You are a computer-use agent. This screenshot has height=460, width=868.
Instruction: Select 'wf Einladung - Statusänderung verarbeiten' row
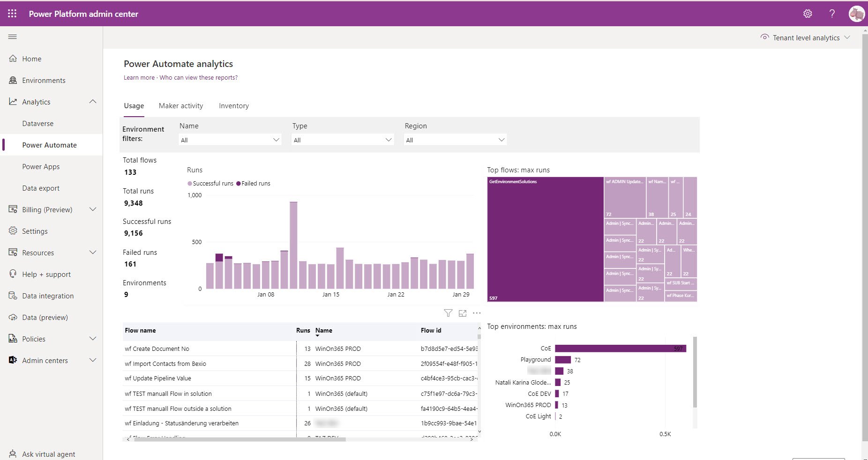(x=301, y=423)
